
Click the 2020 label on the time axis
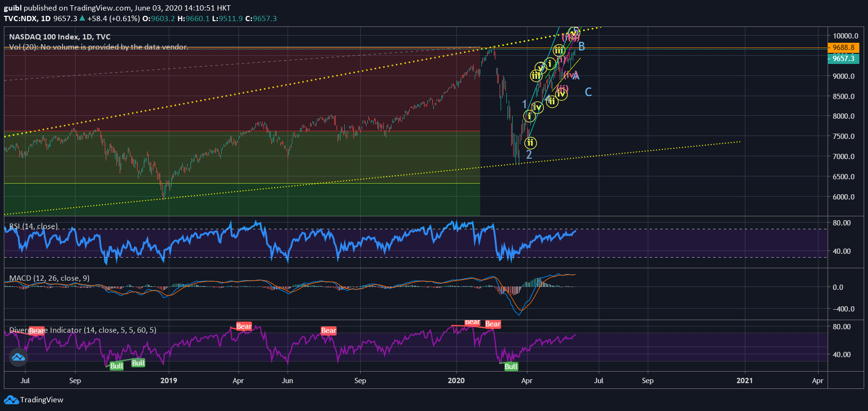[456, 381]
